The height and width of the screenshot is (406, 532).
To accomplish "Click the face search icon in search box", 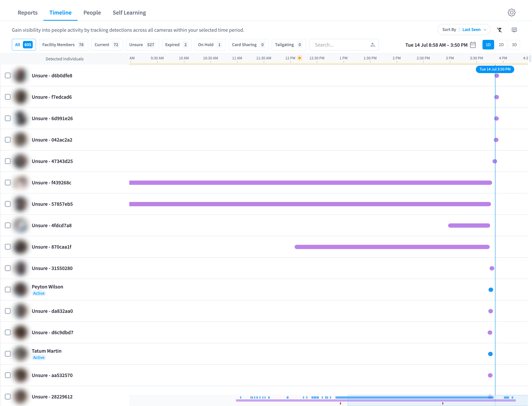I will 373,45.
